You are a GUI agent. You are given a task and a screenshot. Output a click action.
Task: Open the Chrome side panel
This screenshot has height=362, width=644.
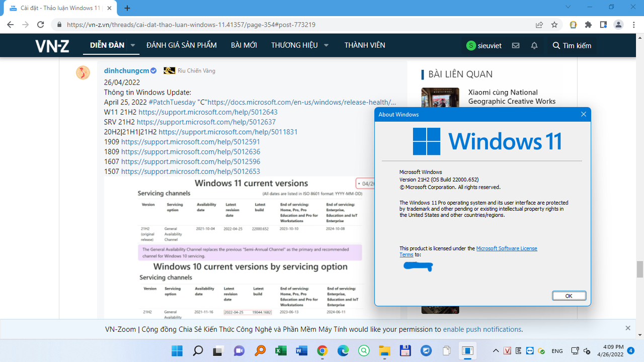(603, 25)
